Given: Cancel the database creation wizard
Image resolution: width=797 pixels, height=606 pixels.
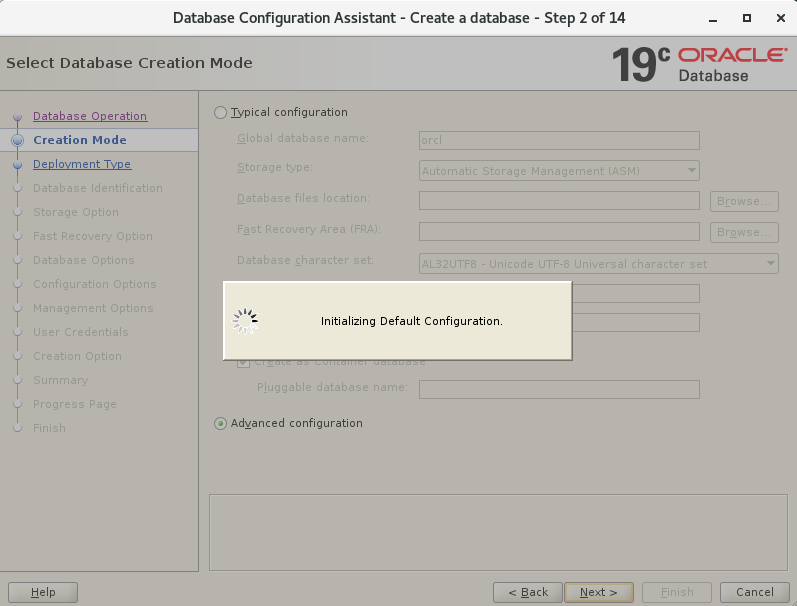Looking at the screenshot, I should (754, 592).
